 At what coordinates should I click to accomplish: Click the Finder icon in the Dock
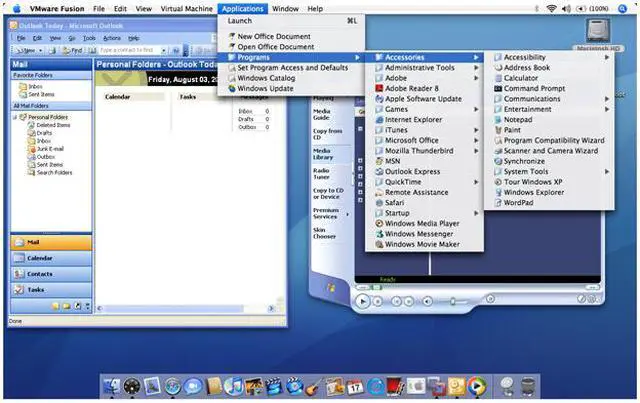(111, 386)
